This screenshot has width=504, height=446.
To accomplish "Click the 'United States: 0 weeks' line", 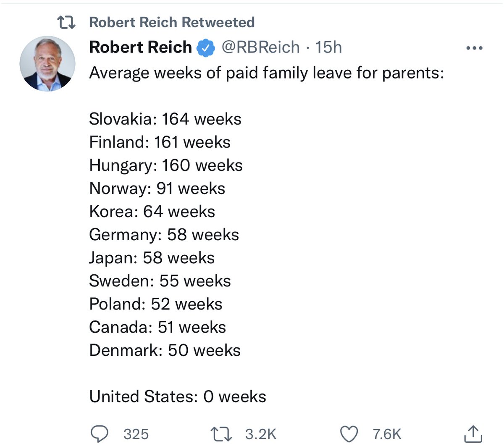I will tap(178, 396).
